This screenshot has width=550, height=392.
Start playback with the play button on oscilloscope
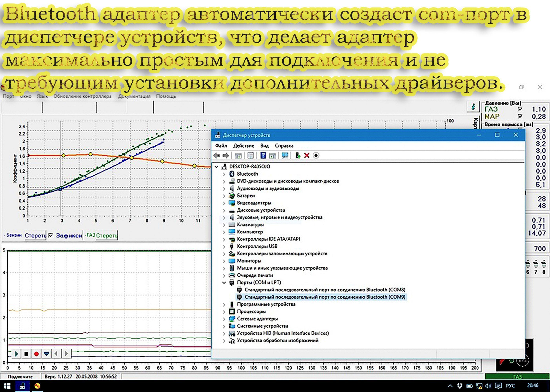tap(16, 354)
